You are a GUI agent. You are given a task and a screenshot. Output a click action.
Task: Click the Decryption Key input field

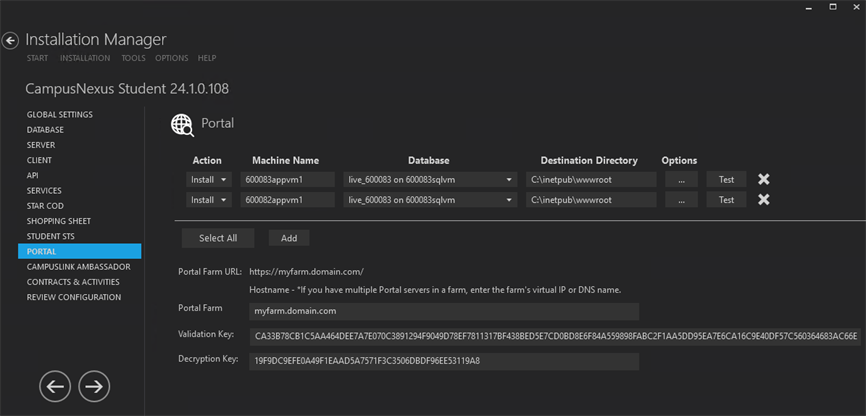443,360
